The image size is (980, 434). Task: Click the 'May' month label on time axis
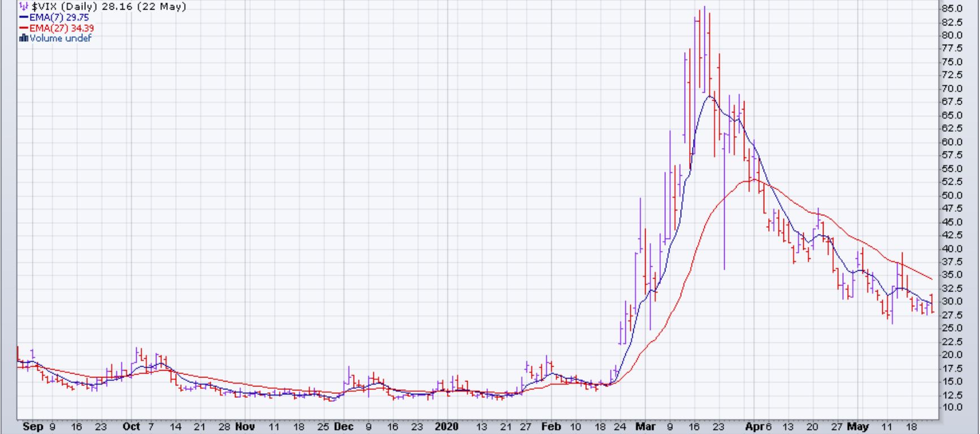[x=857, y=427]
